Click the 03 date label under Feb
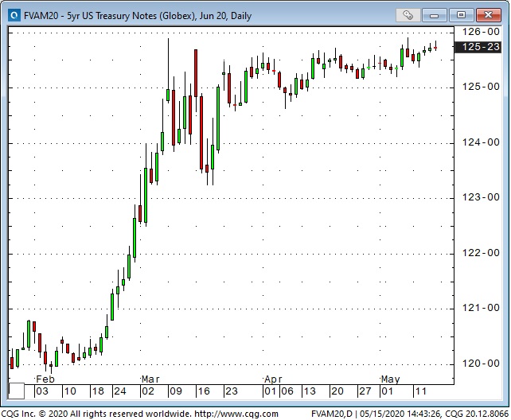The height and width of the screenshot is (420, 511). point(42,391)
